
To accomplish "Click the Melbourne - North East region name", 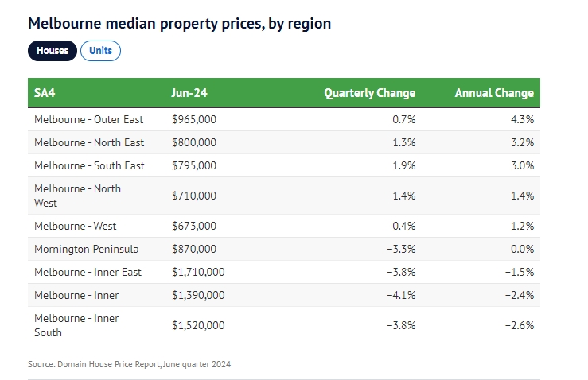I will point(89,142).
